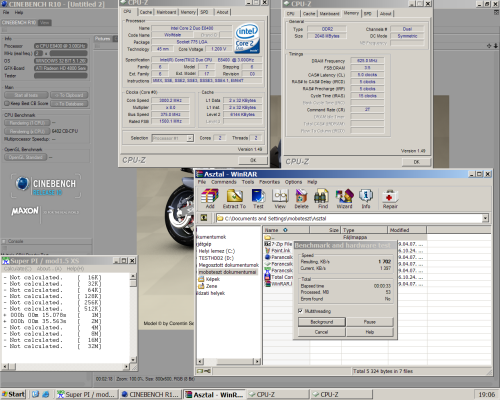
Task: Click the Start button on taskbar
Action: coord(13,394)
